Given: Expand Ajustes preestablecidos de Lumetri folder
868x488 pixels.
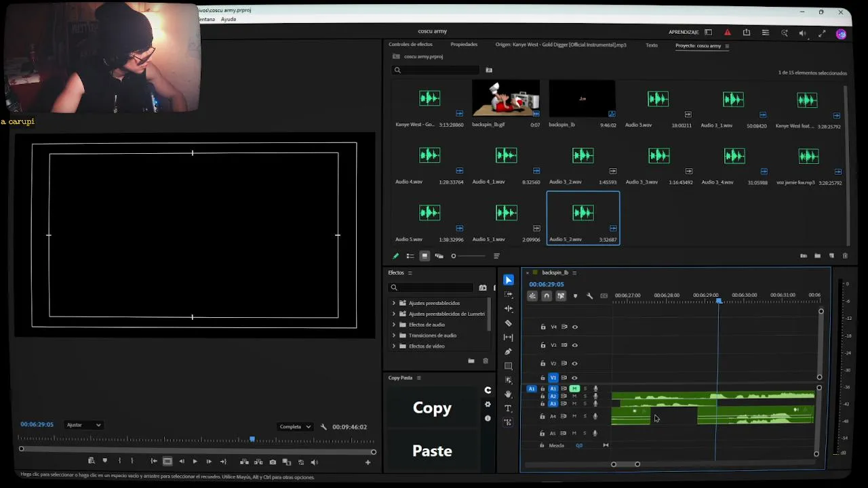Looking at the screenshot, I should coord(394,314).
